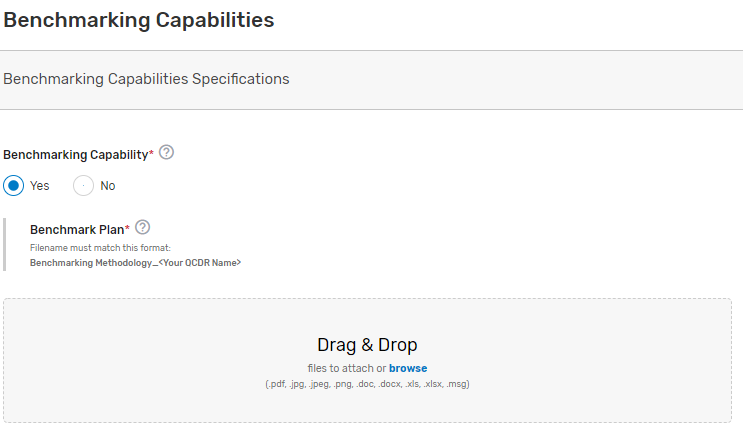The height and width of the screenshot is (444, 743).
Task: Click help icon beside Benchmarking Capability
Action: (x=166, y=153)
